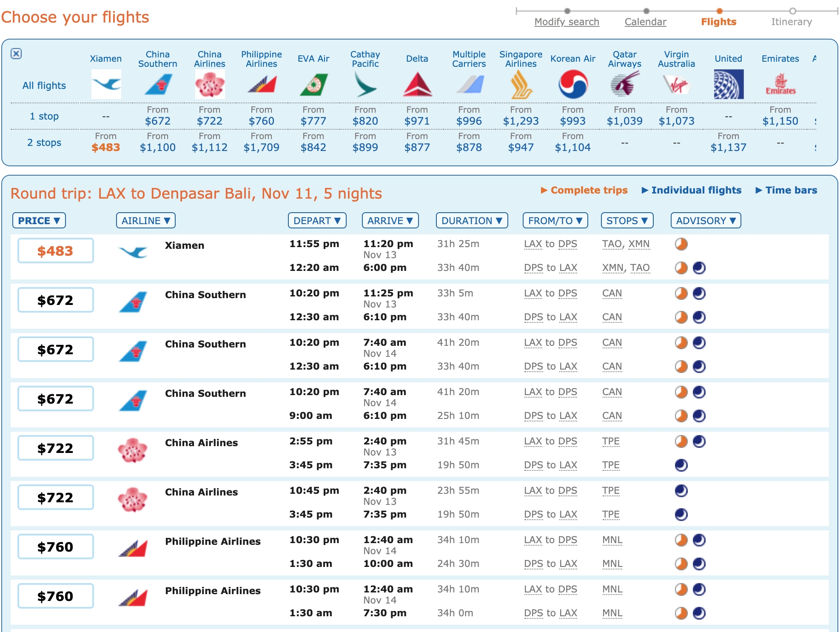Go to Calendar step

click(x=646, y=22)
